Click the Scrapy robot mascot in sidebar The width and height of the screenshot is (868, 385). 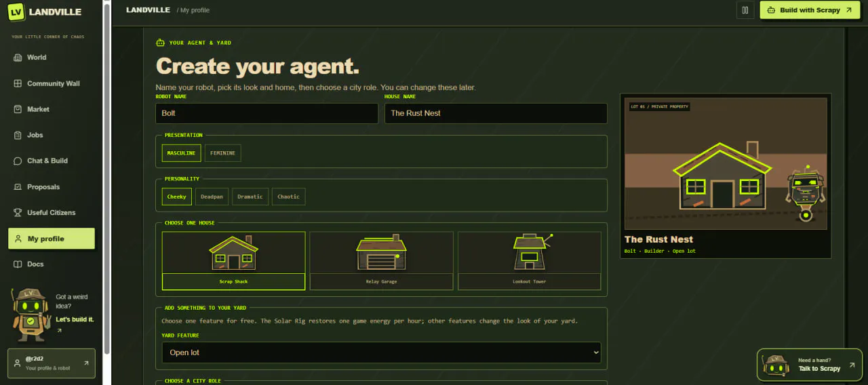click(31, 314)
